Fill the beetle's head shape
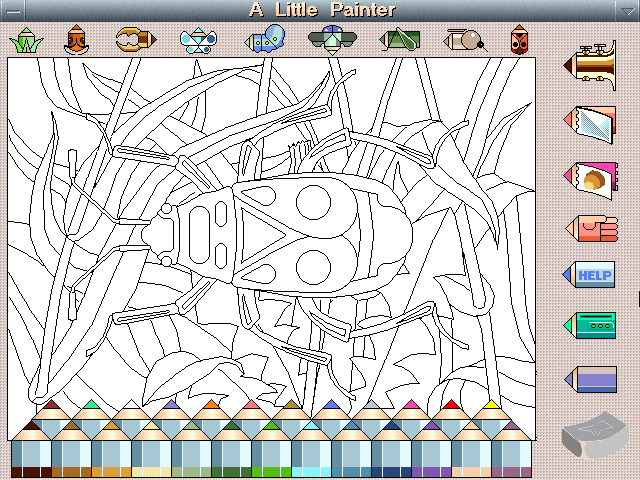 (158, 235)
